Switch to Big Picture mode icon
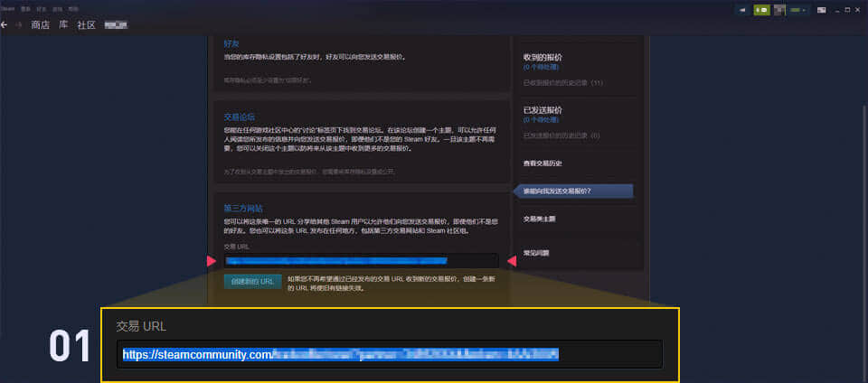This screenshot has height=383, width=868. (x=822, y=10)
